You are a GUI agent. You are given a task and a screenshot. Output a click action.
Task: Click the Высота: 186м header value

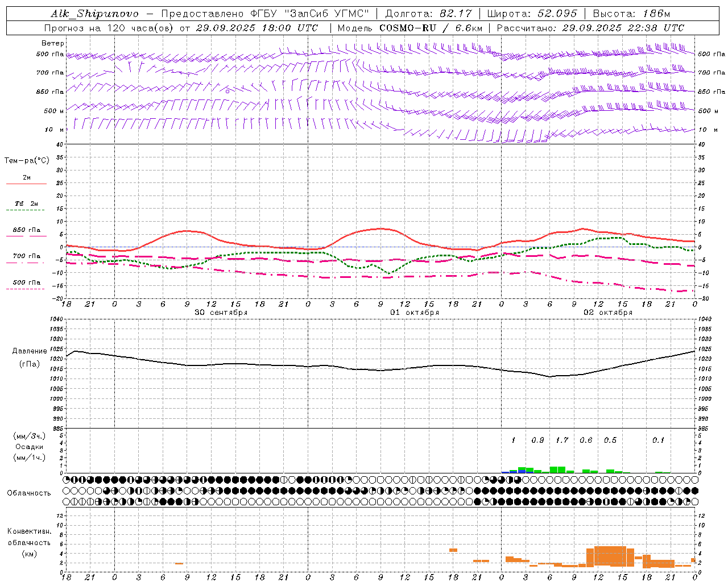coord(631,14)
